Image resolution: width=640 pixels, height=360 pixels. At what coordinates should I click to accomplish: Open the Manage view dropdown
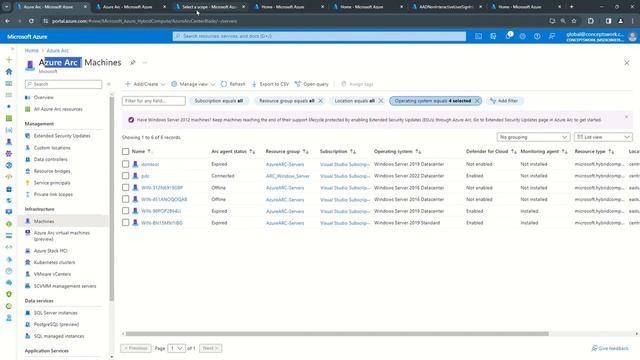(x=193, y=84)
